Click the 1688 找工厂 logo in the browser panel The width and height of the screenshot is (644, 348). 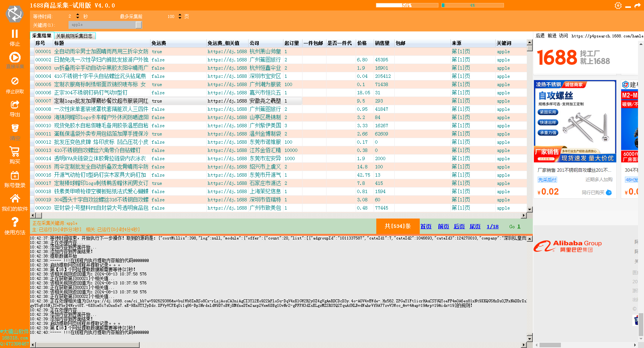574,57
